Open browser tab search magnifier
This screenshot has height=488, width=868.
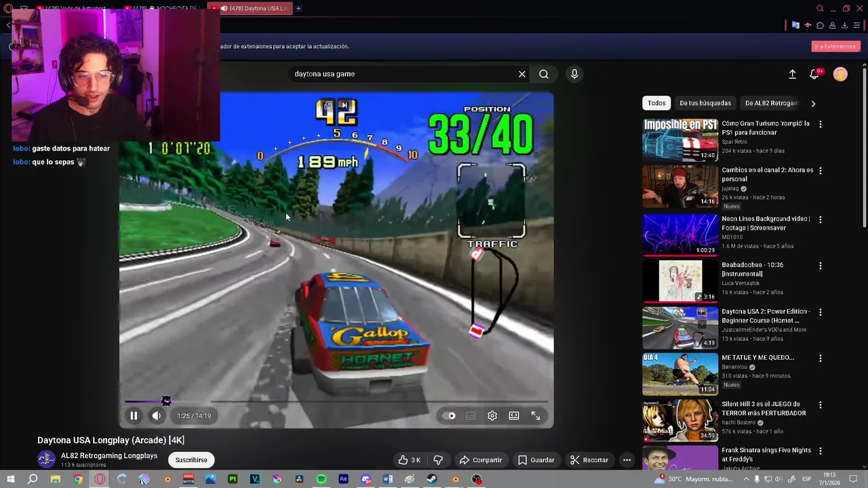coord(820,8)
